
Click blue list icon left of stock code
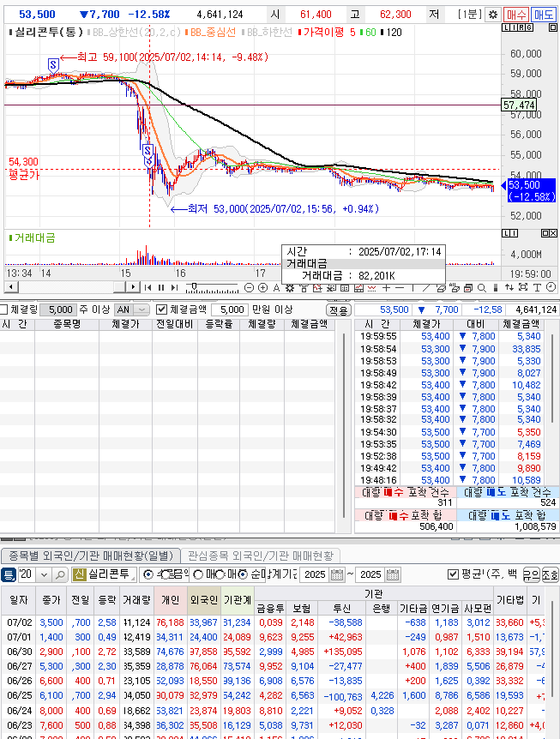[x=9, y=574]
